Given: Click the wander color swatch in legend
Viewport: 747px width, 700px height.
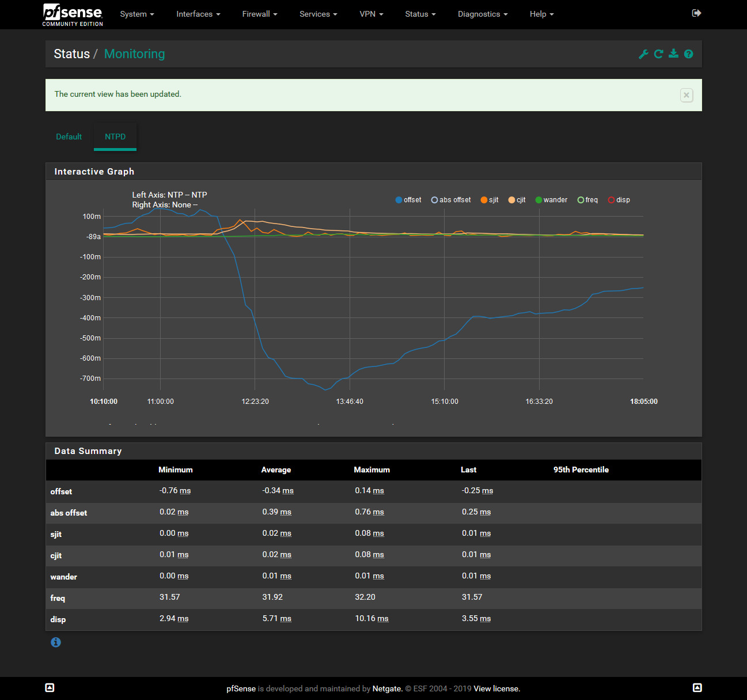Looking at the screenshot, I should click(539, 200).
